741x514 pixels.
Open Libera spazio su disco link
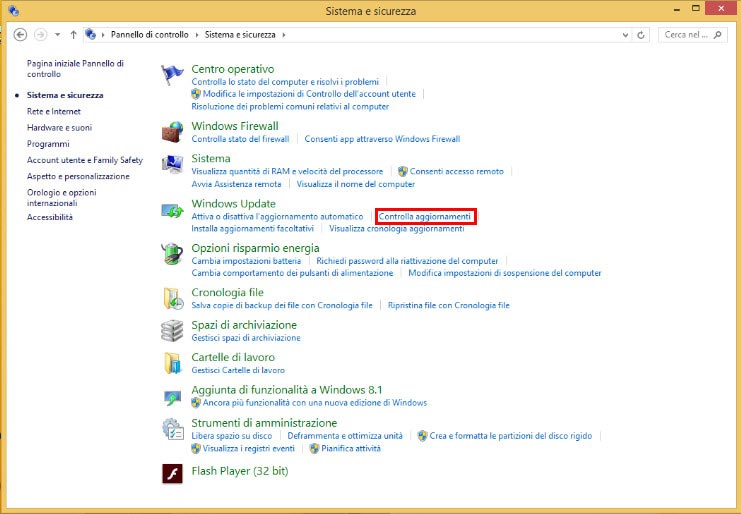pyautogui.click(x=232, y=436)
